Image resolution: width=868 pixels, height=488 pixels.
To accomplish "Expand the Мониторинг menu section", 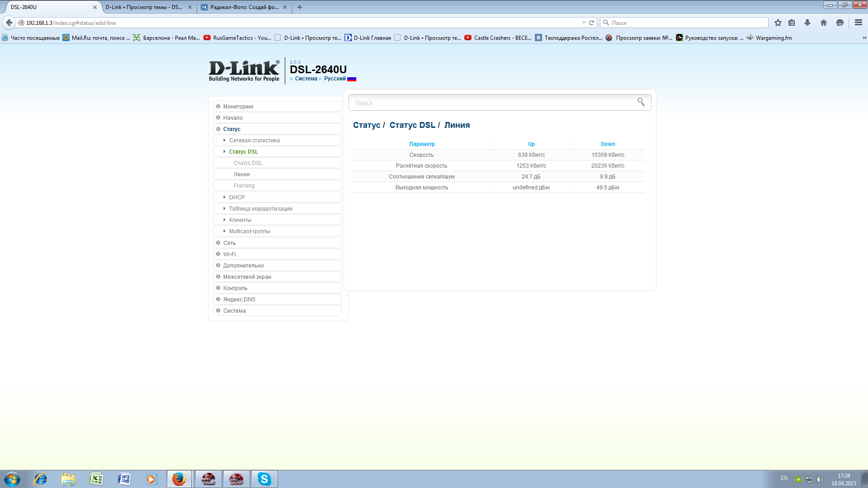I will pyautogui.click(x=238, y=107).
